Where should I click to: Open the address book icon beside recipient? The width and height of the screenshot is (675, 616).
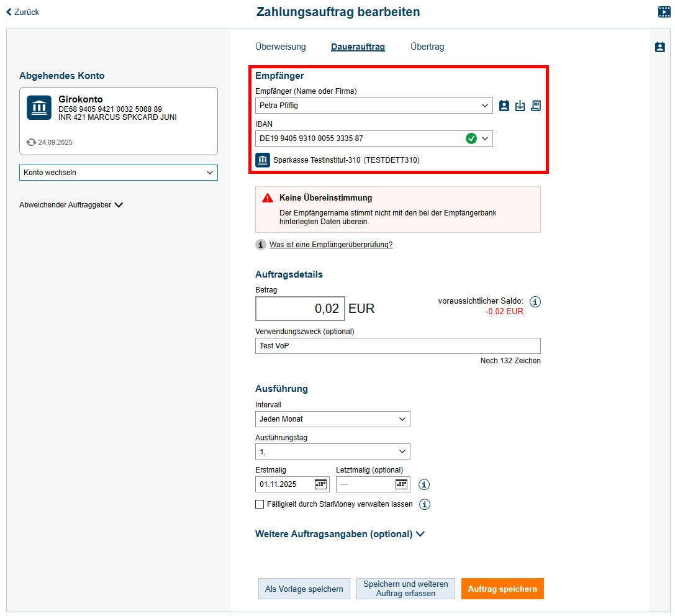point(504,106)
